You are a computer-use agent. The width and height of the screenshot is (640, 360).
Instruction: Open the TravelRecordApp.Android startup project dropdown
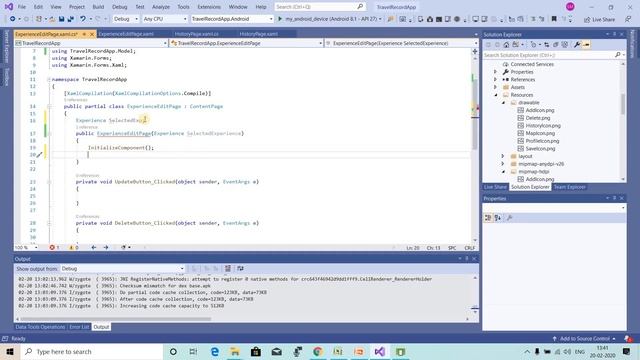232,19
